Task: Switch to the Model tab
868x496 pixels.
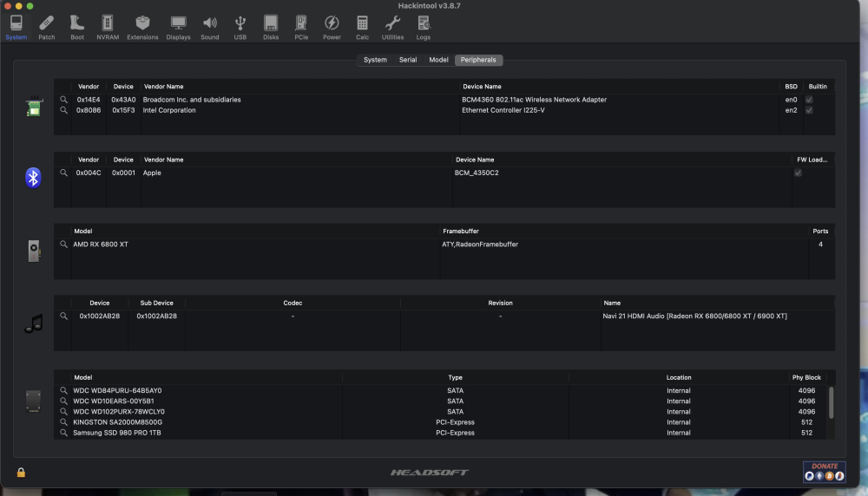Action: 438,60
